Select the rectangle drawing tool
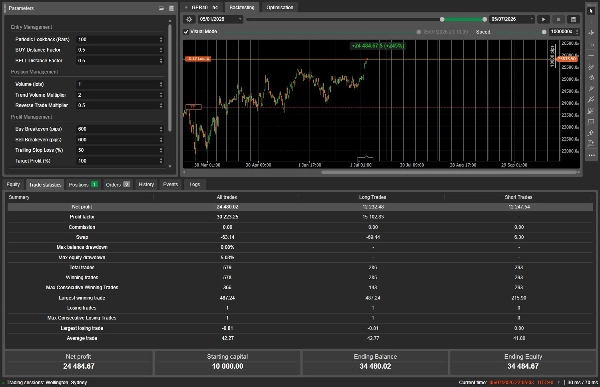 click(591, 122)
